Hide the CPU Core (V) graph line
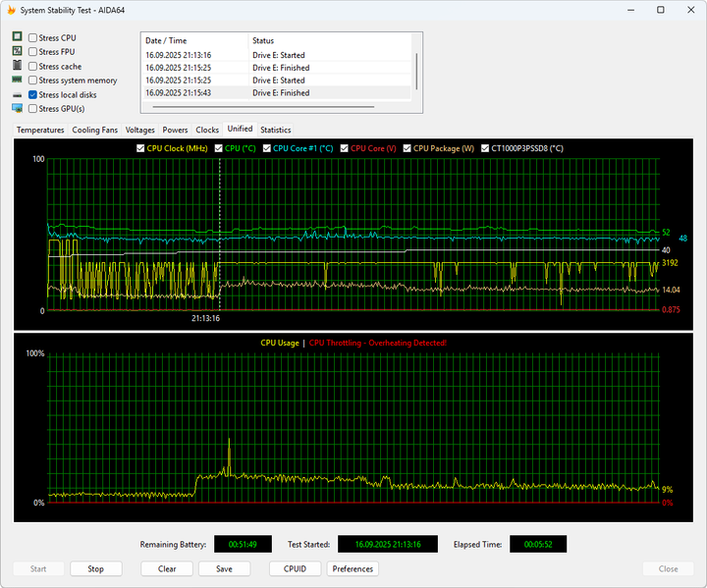Screen dimensions: 707x588 (345, 148)
